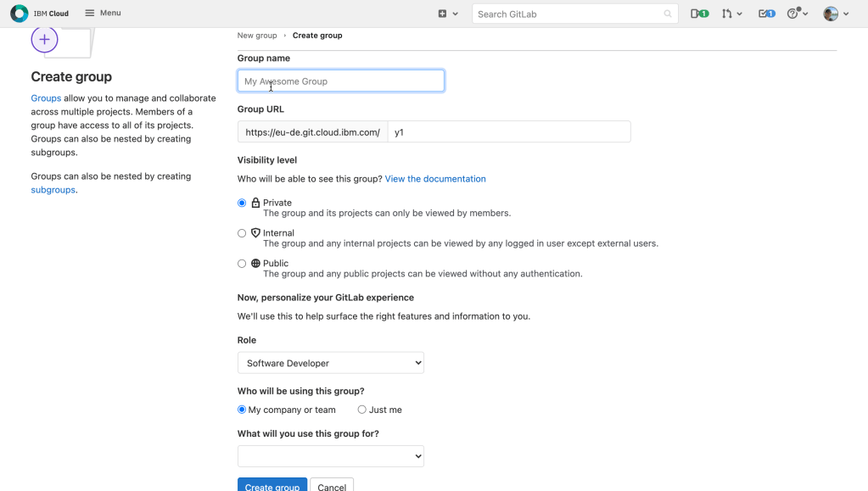Open the user avatar menu

click(835, 14)
